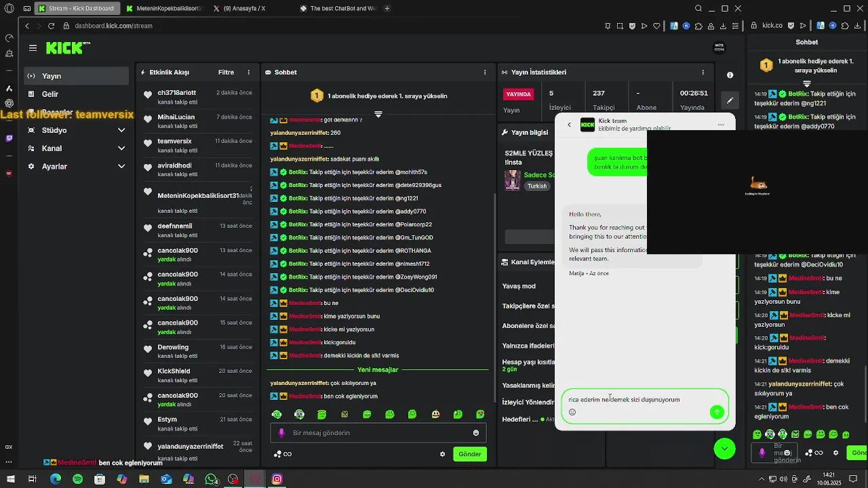Switch to the Stream - Kick Dashboard tab
The width and height of the screenshot is (868, 488).
pos(77,9)
